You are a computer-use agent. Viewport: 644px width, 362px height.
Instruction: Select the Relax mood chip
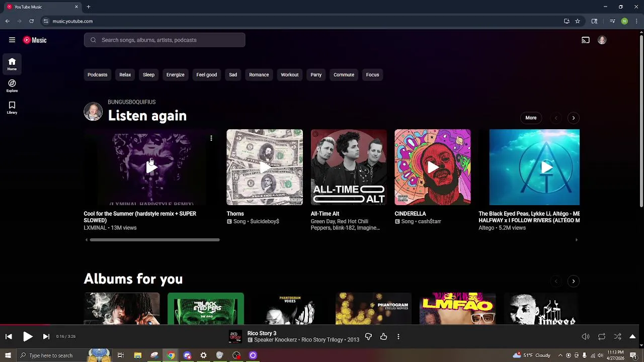tap(125, 75)
